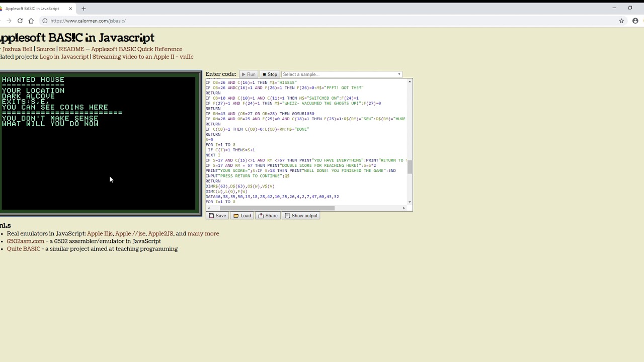Select the Applesoft BASIC in JavaScript tab
The image size is (644, 362).
[x=35, y=9]
